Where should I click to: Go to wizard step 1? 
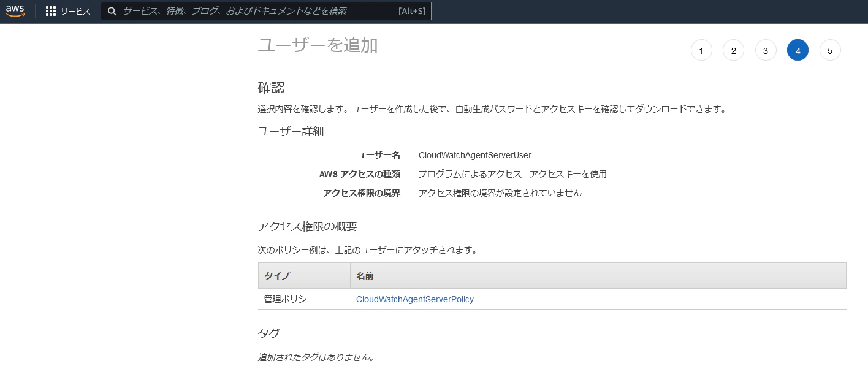(701, 50)
